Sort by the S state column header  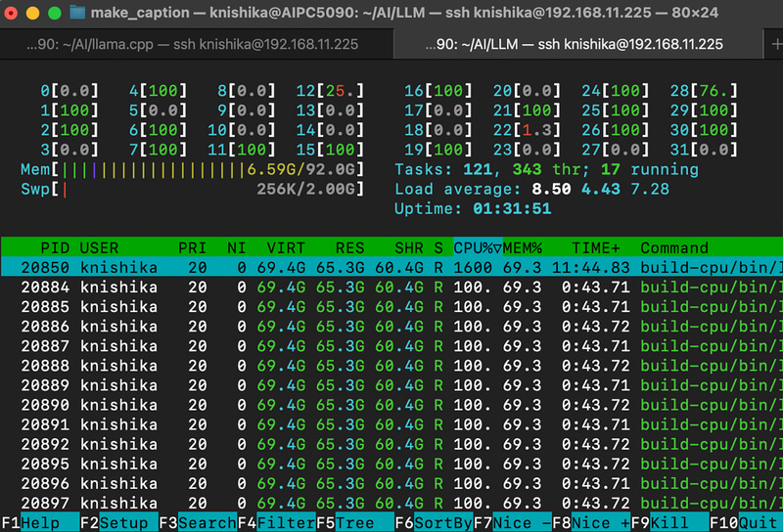click(x=438, y=247)
